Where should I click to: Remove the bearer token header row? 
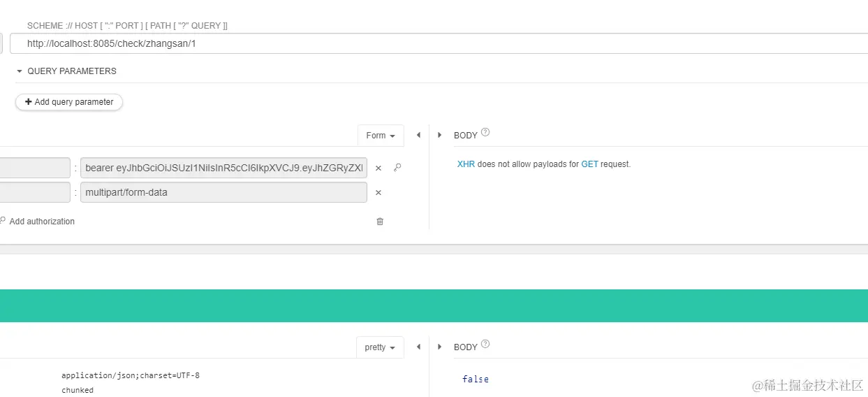pyautogui.click(x=378, y=168)
